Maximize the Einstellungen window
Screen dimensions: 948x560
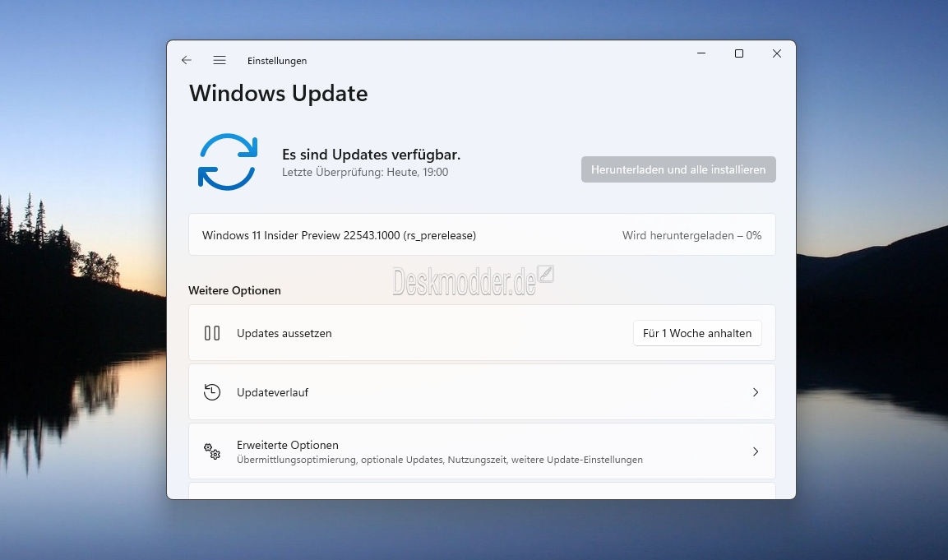click(x=739, y=53)
